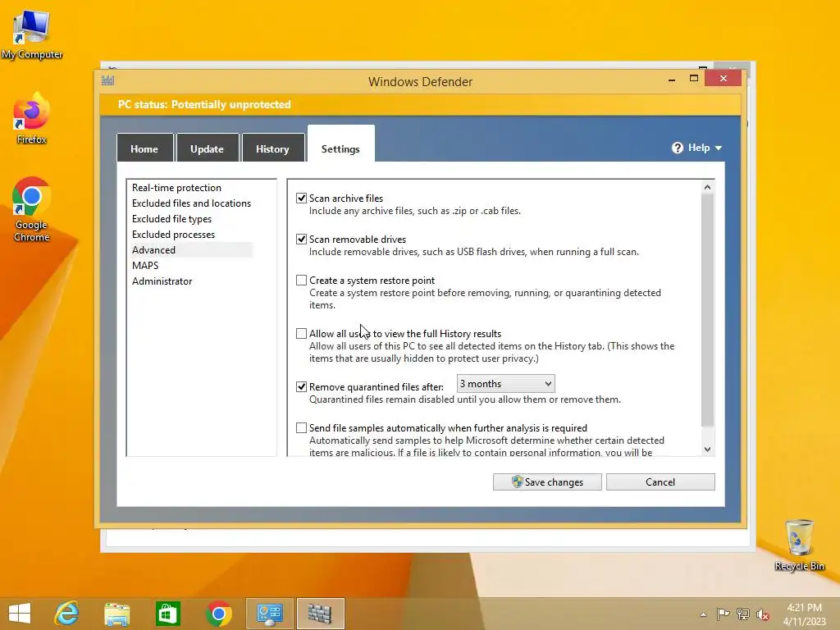Click the Windows Start button
This screenshot has width=840, height=630.
pos(20,614)
